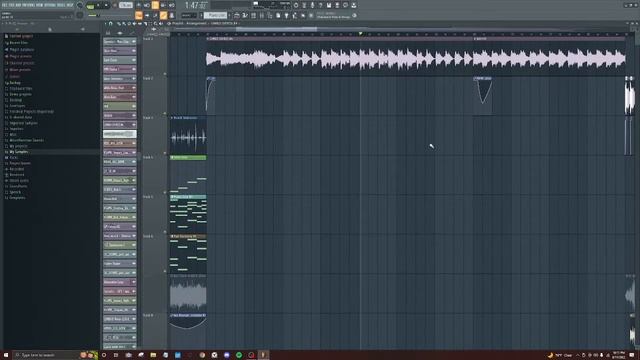Adjust the main volume knob
Viewport: 640px width, 360px height.
click(x=80, y=5)
